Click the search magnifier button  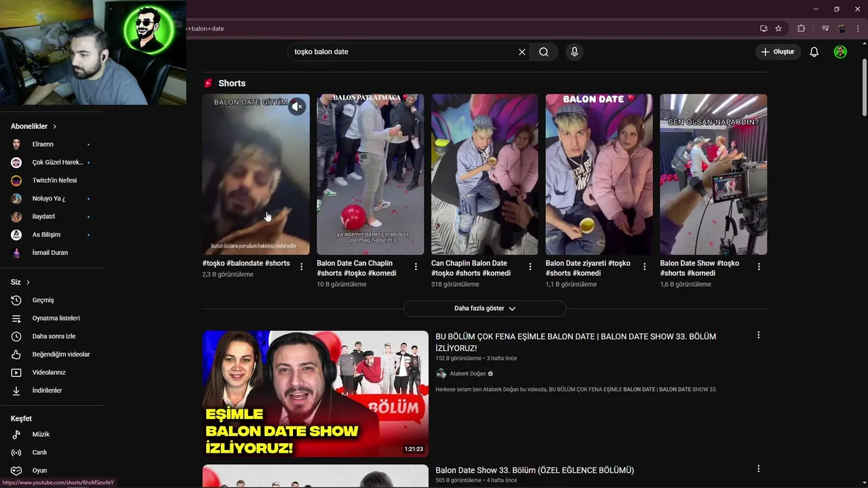pyautogui.click(x=544, y=52)
